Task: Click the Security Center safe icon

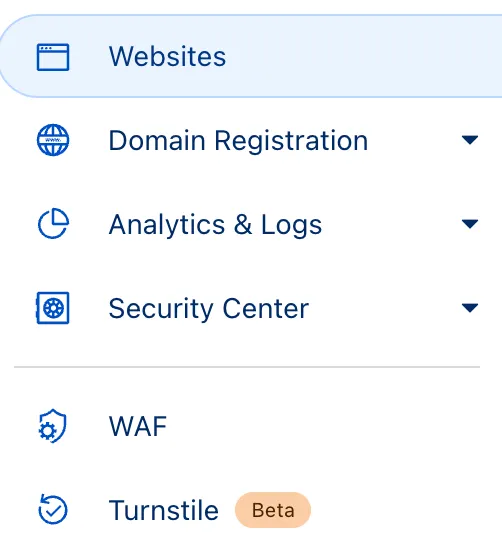Action: click(53, 308)
